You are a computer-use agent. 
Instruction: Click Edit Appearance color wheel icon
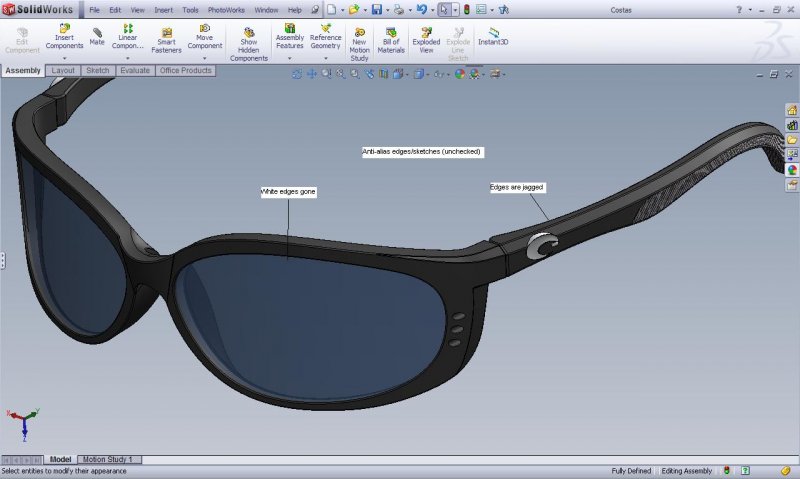(x=460, y=74)
